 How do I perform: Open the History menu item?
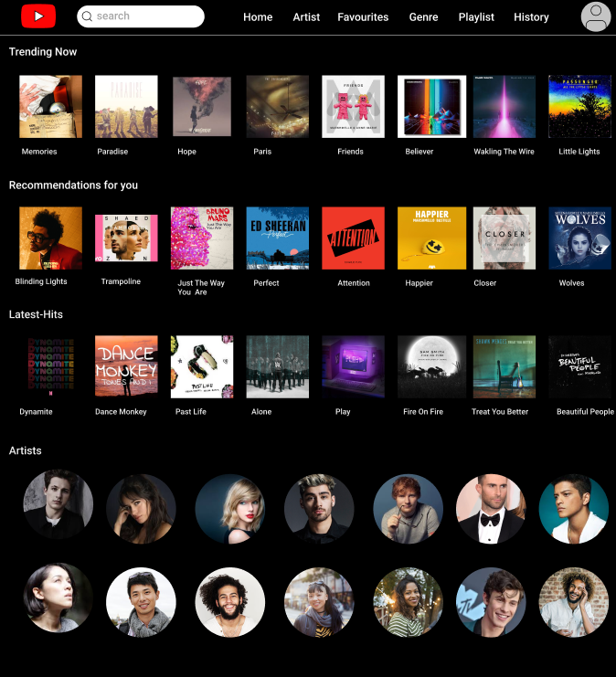pyautogui.click(x=531, y=17)
